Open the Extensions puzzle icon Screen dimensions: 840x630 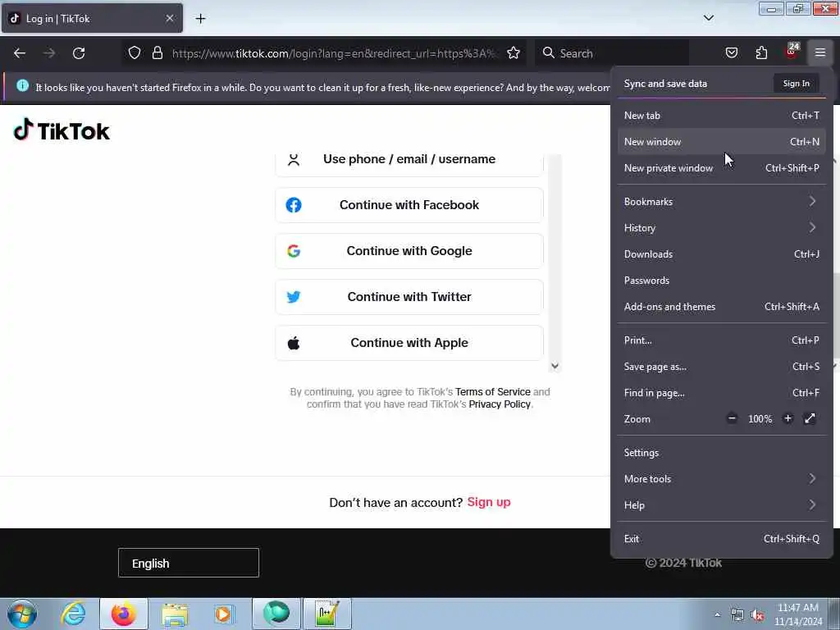coord(761,52)
